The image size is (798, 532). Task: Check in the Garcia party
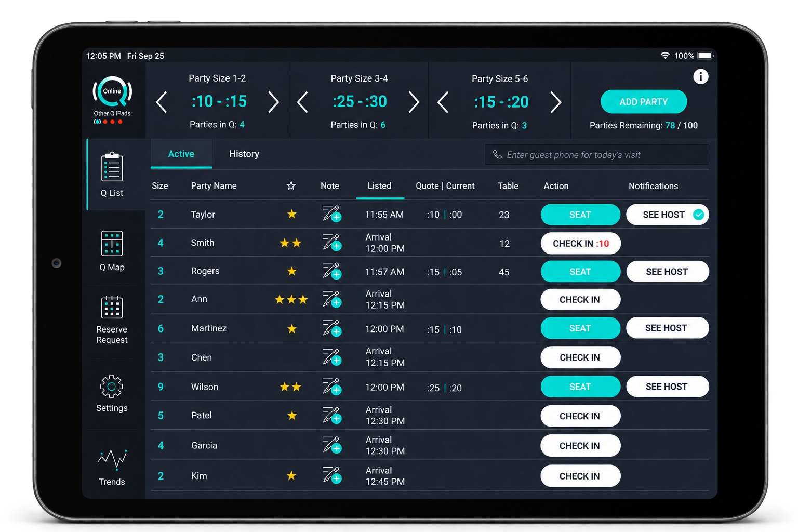coord(580,446)
